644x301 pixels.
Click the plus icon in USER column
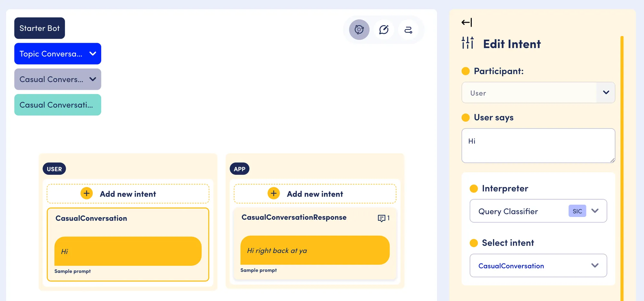(x=86, y=193)
